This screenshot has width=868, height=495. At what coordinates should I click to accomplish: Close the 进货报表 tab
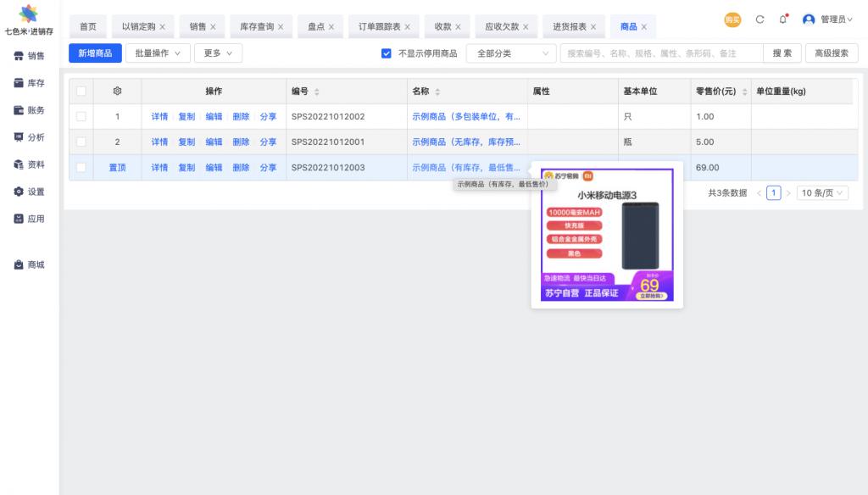click(x=593, y=26)
